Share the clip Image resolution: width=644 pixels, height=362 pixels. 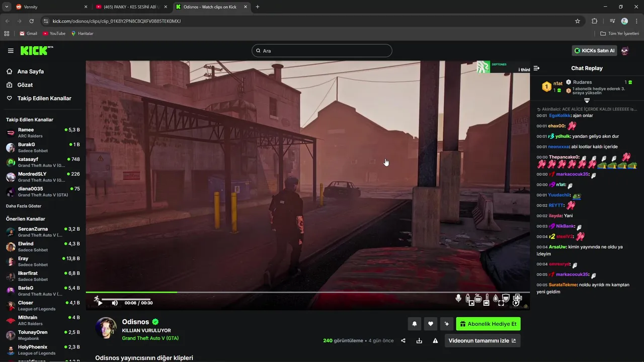pos(403,340)
